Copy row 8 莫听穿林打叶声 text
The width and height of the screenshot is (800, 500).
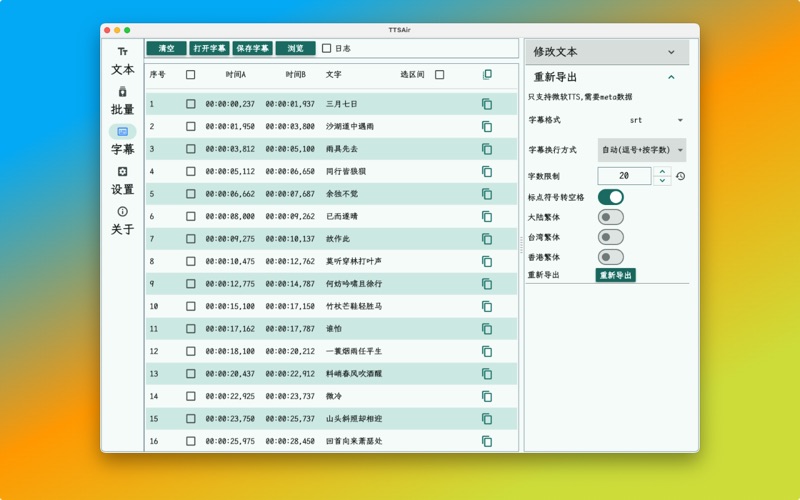click(x=487, y=261)
